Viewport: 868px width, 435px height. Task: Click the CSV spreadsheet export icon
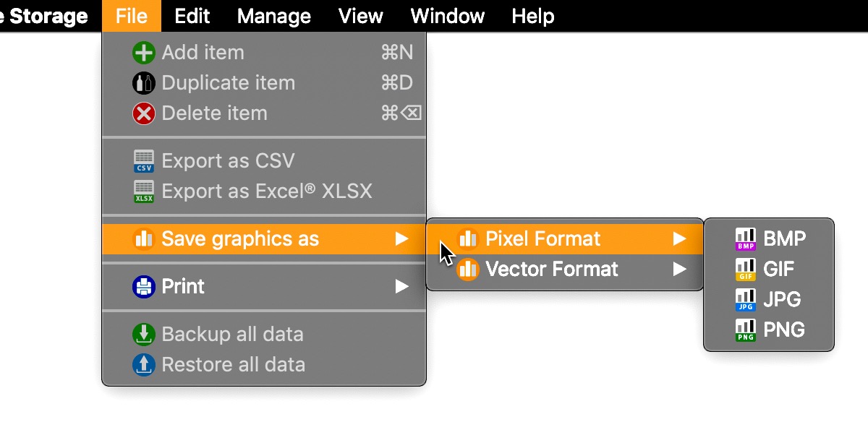144,161
